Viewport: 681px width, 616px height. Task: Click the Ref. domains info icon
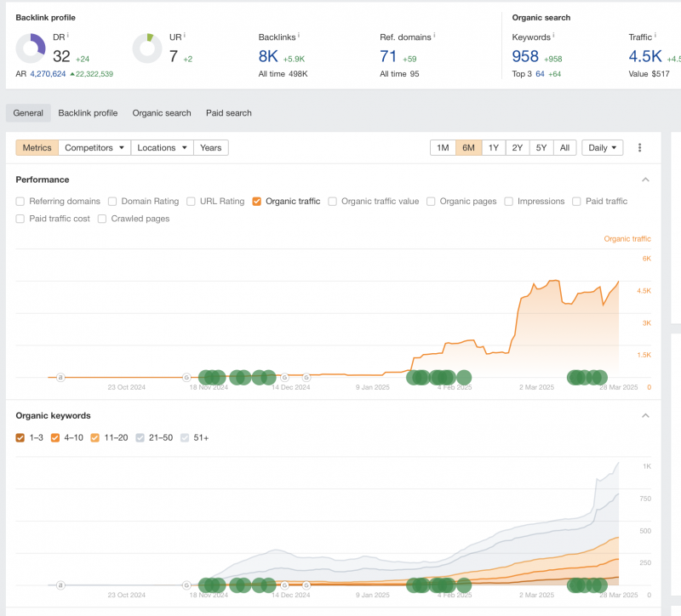pyautogui.click(x=434, y=36)
